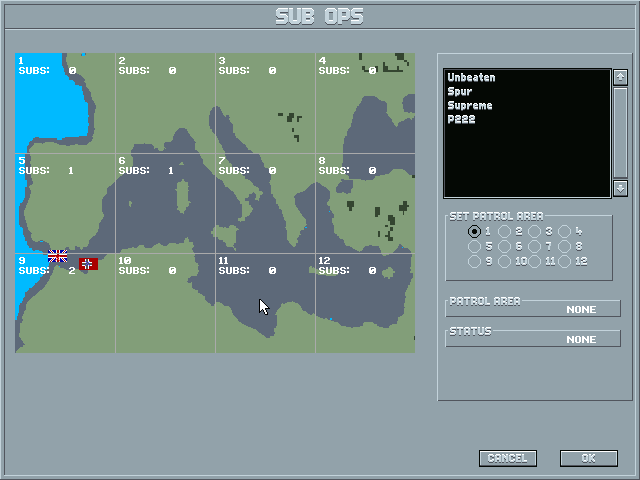Image resolution: width=640 pixels, height=480 pixels.
Task: Select patrol area 11 radio button
Action: click(534, 261)
